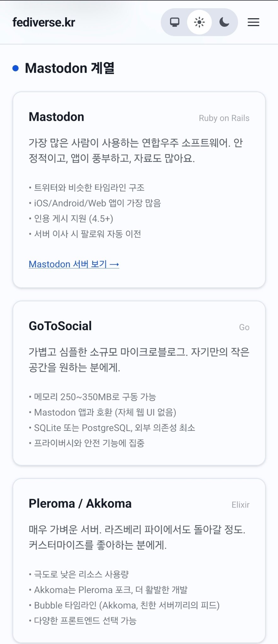This screenshot has width=278, height=644.
Task: Open the 'Mastodon 서버 보기' link
Action: [x=74, y=264]
